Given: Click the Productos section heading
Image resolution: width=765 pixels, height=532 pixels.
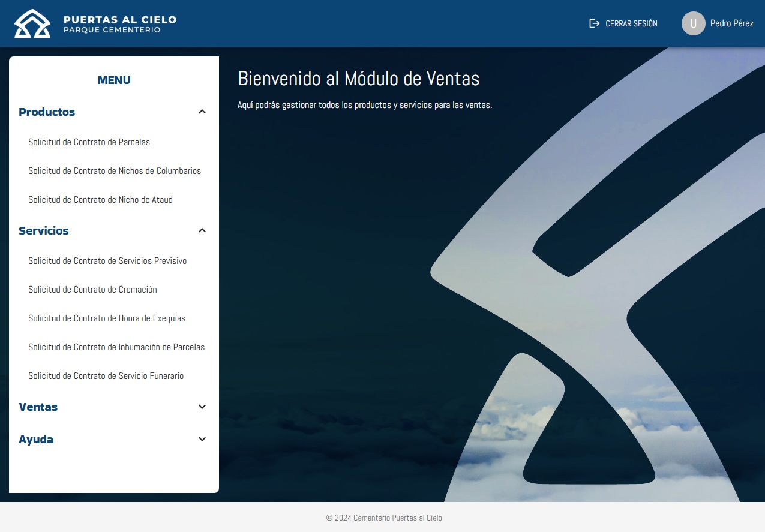Looking at the screenshot, I should point(47,112).
